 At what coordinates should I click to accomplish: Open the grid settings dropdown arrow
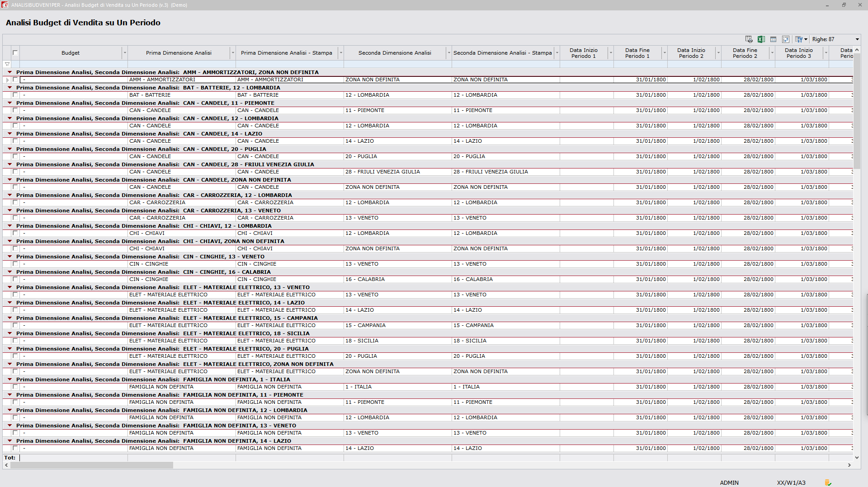[x=806, y=39]
